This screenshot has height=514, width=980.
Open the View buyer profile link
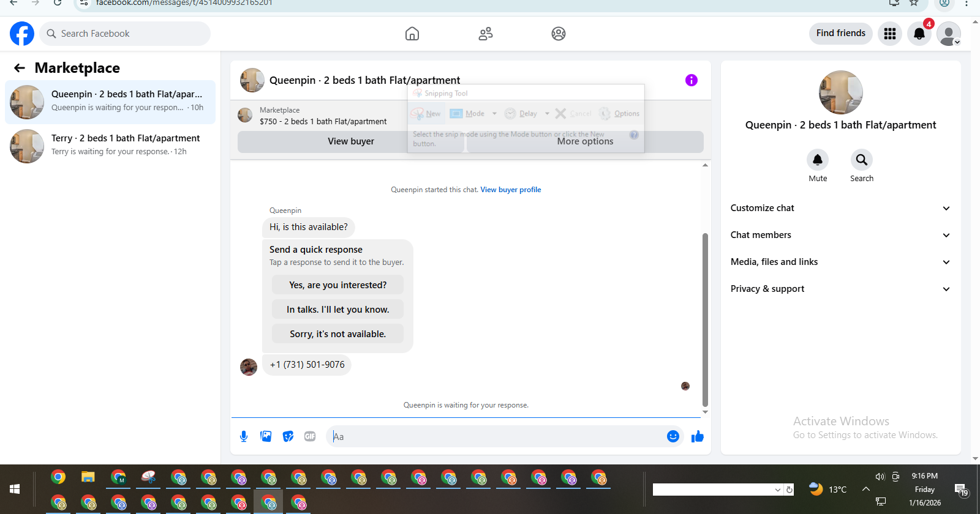511,190
